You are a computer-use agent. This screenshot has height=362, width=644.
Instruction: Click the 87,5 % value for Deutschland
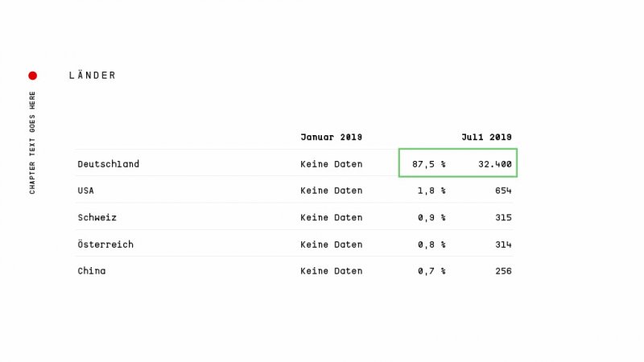429,164
